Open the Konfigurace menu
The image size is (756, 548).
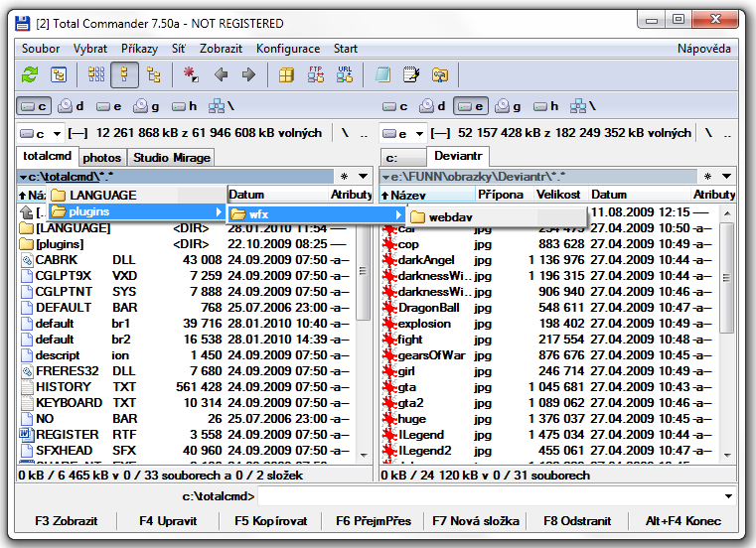click(288, 49)
